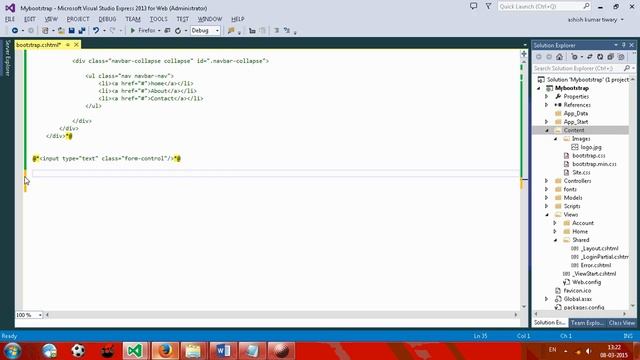
Task: Expand the Controllers folder
Action: click(547, 181)
